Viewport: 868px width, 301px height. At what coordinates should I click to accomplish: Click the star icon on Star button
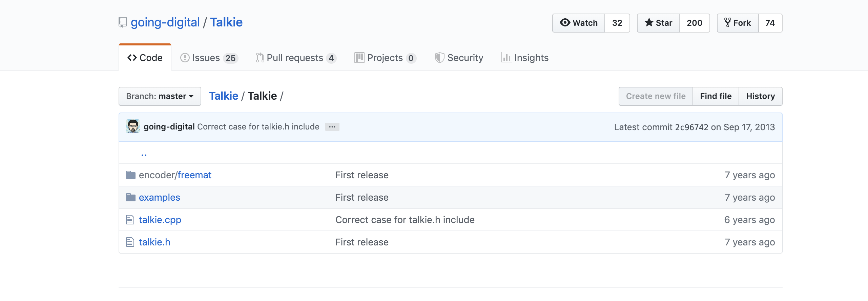coord(649,23)
